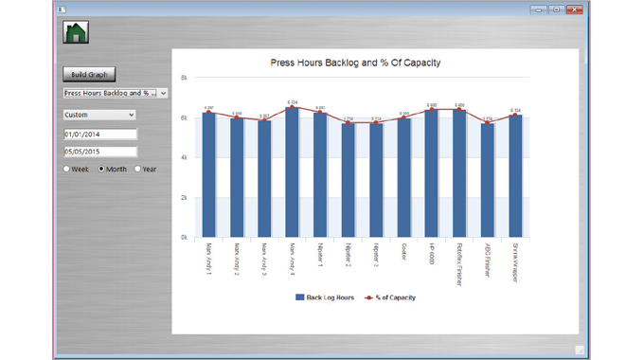Click the Nilpeter 3 axis label
Image resolution: width=644 pixels, height=360 pixels.
[376, 255]
